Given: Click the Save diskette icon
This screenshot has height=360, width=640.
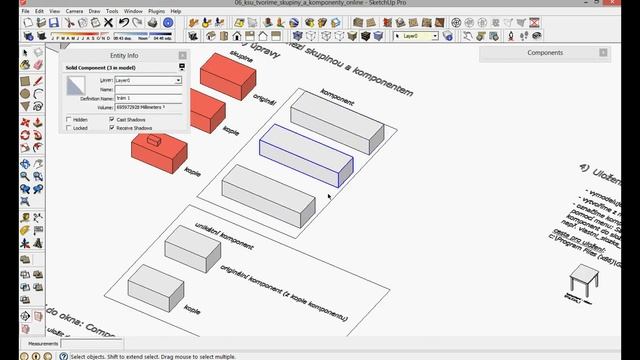Looking at the screenshot, I should coord(54,23).
